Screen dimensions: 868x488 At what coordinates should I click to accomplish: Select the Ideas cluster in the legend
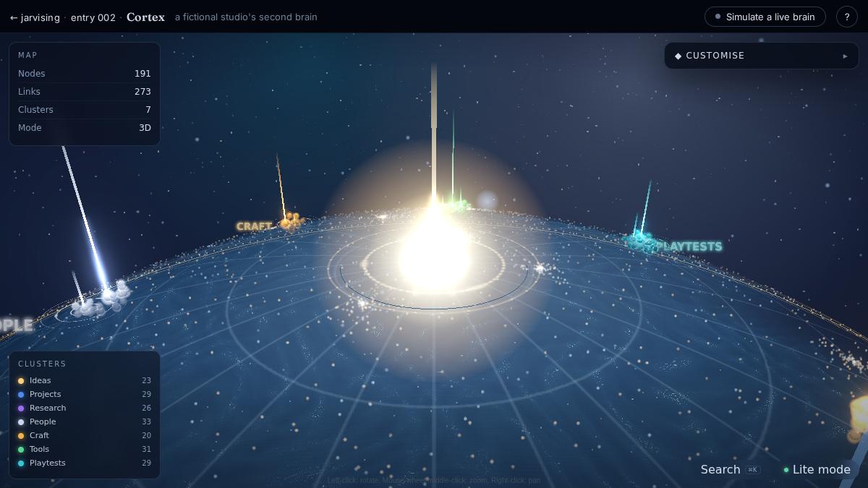85,380
